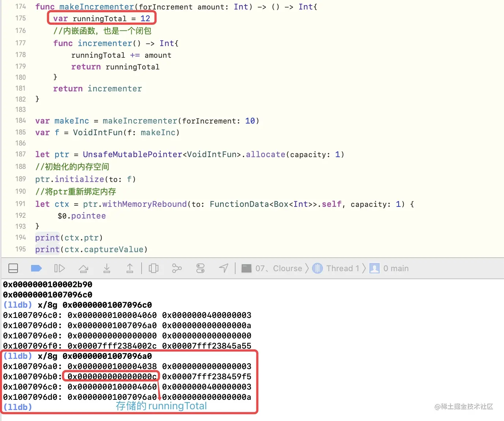Open the debug memory graph
Screen dimensions: 504x421
177,269
